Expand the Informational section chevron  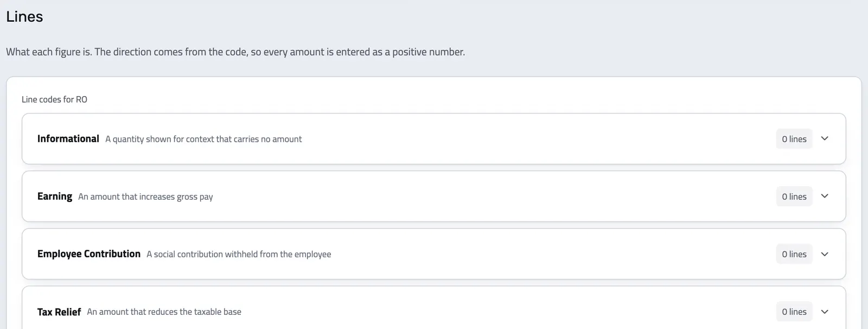click(x=825, y=138)
